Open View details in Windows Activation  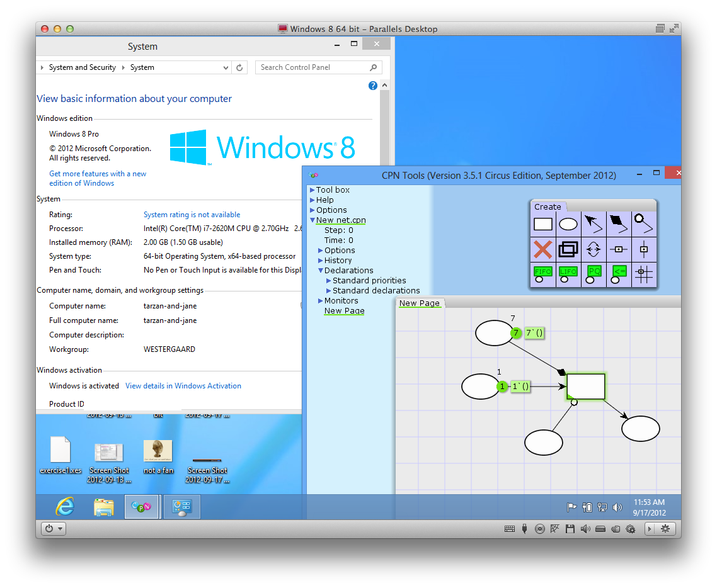coord(183,386)
